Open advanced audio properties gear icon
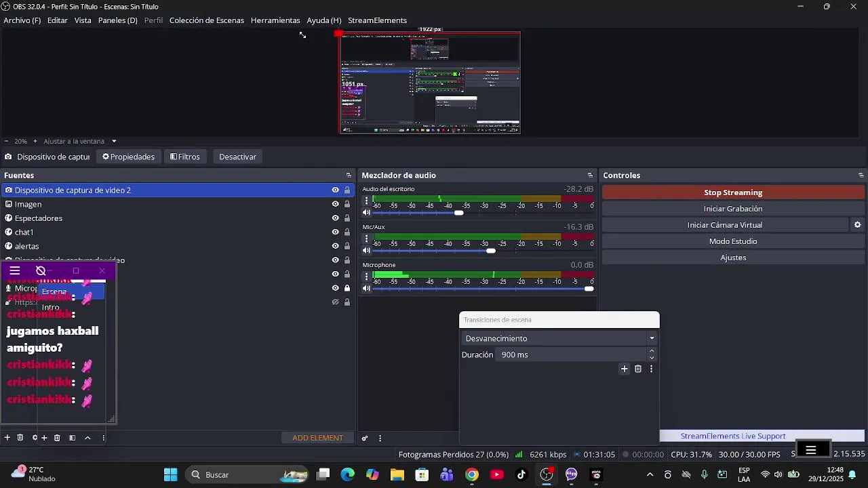This screenshot has width=868, height=488. coord(365,439)
